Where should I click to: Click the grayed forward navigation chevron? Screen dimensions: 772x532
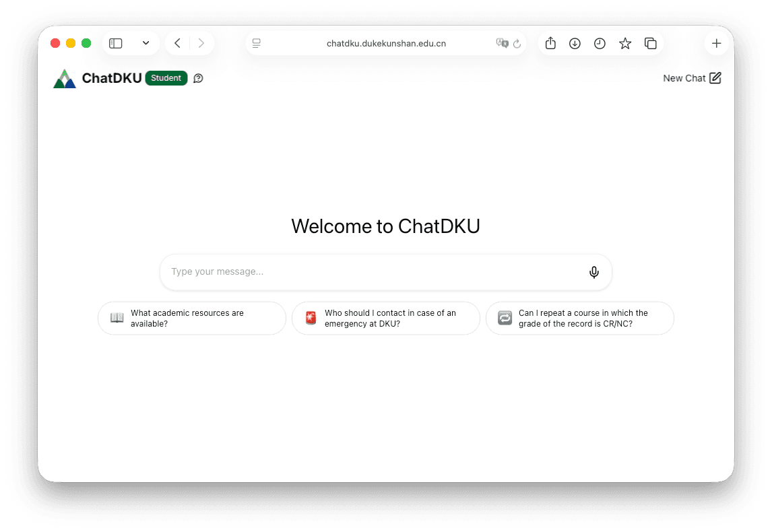coord(201,42)
